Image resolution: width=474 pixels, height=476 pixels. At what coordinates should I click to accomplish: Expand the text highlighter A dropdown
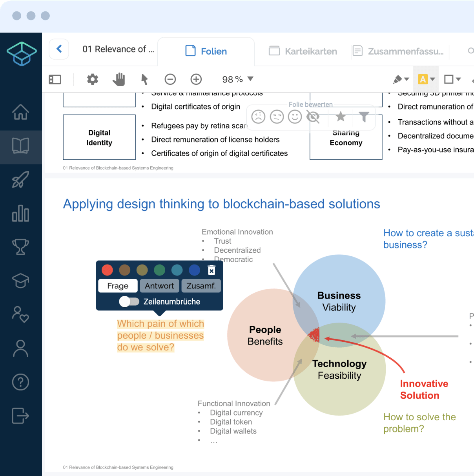pos(432,79)
